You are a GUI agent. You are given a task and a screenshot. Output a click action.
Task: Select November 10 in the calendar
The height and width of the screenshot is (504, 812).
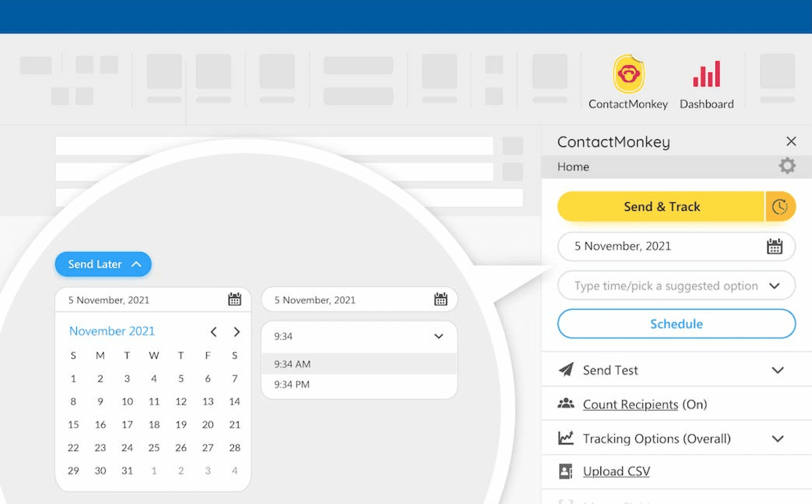click(127, 401)
